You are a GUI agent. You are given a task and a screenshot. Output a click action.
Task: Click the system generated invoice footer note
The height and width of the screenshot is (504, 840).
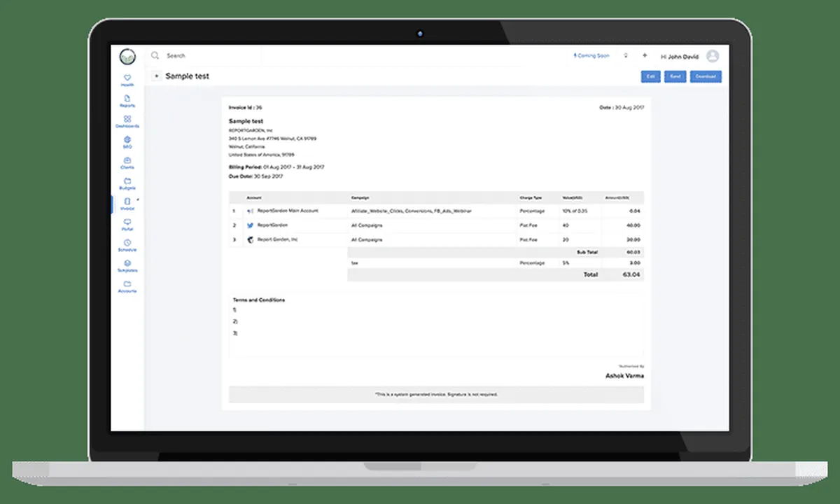[x=436, y=395]
